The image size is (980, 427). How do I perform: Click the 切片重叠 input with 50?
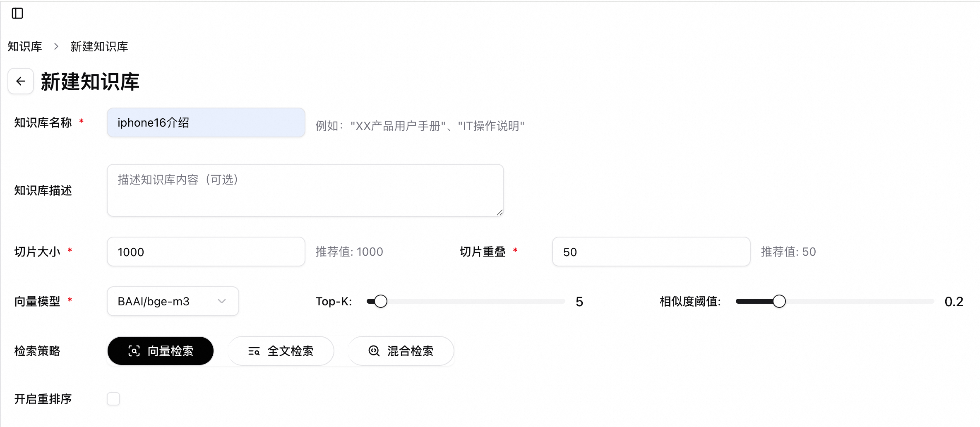coord(651,252)
